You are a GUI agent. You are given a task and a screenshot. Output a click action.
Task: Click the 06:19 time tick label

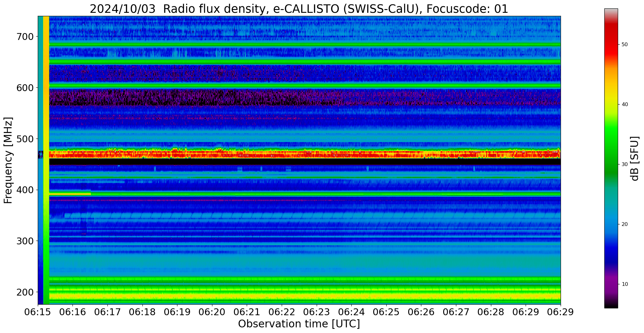tap(177, 312)
